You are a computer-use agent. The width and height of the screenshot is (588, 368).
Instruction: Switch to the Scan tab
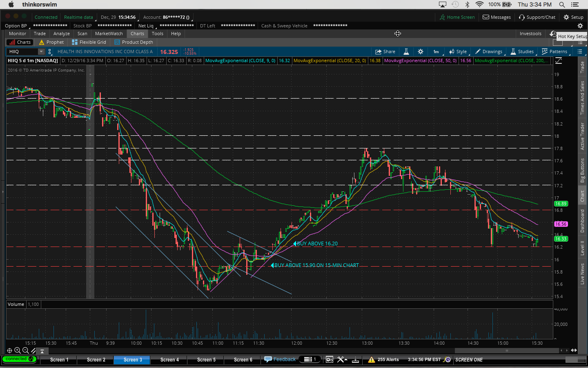click(82, 34)
